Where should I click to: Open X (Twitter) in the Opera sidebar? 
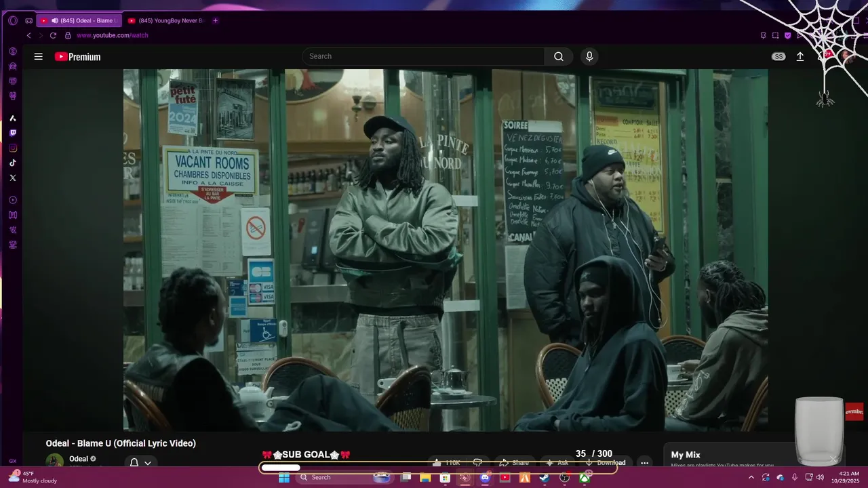[12, 178]
